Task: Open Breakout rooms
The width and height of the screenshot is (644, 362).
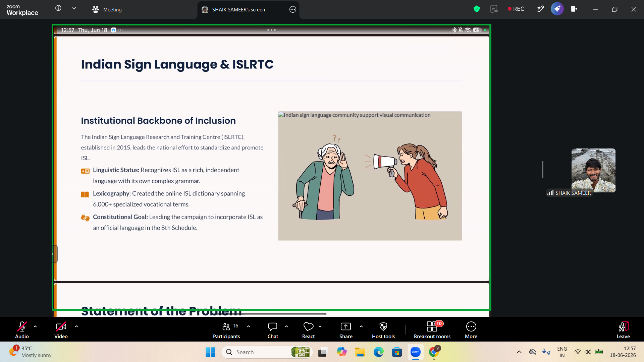Action: pyautogui.click(x=432, y=330)
